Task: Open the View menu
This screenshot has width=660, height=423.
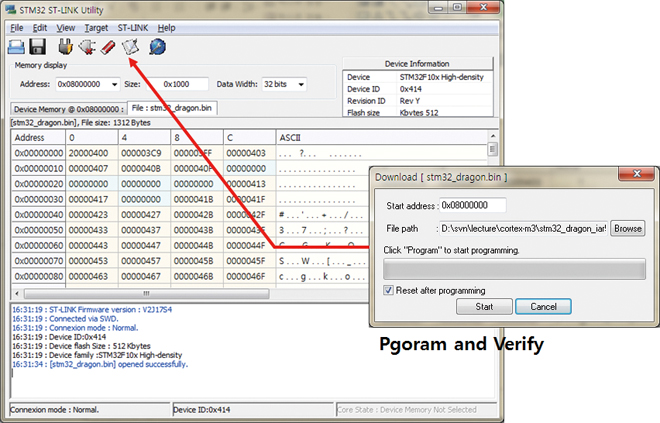Action: click(66, 28)
